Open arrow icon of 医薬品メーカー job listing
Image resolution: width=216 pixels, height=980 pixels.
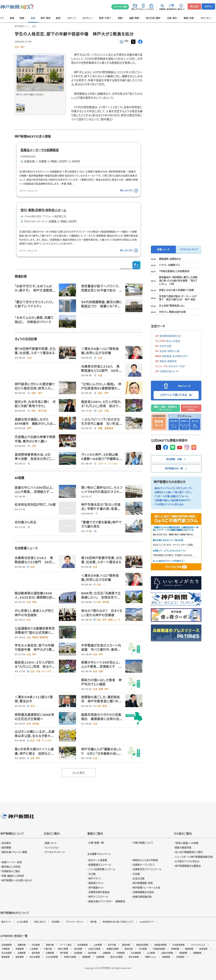pyautogui.click(x=136, y=191)
